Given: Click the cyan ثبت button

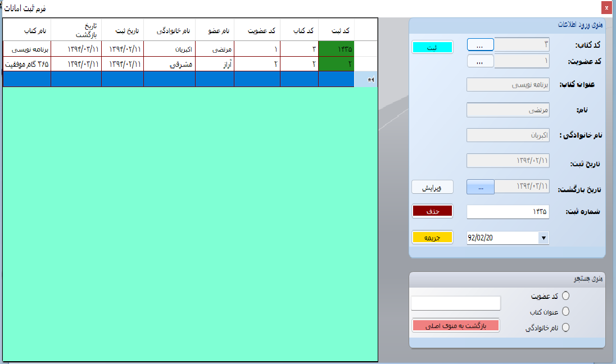Looking at the screenshot, I should click(432, 48).
